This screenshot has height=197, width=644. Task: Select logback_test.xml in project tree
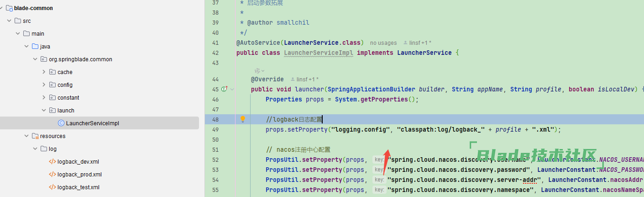point(78,187)
